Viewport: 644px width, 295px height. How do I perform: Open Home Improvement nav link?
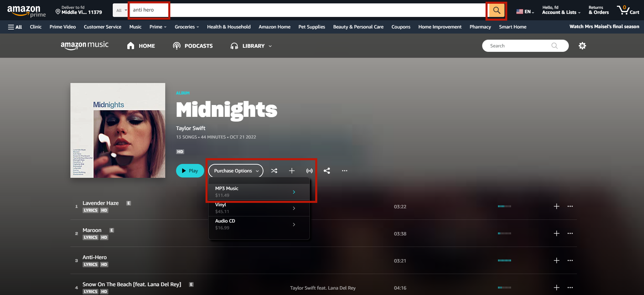[x=440, y=27]
